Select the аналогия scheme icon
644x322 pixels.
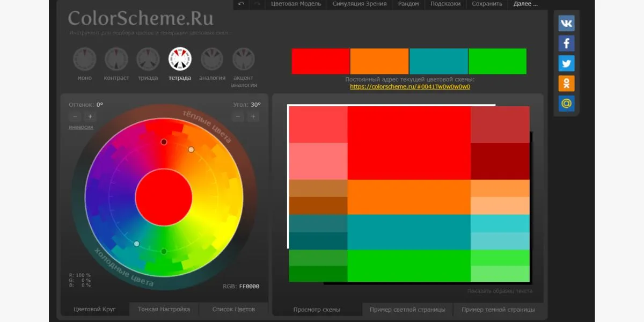point(212,59)
